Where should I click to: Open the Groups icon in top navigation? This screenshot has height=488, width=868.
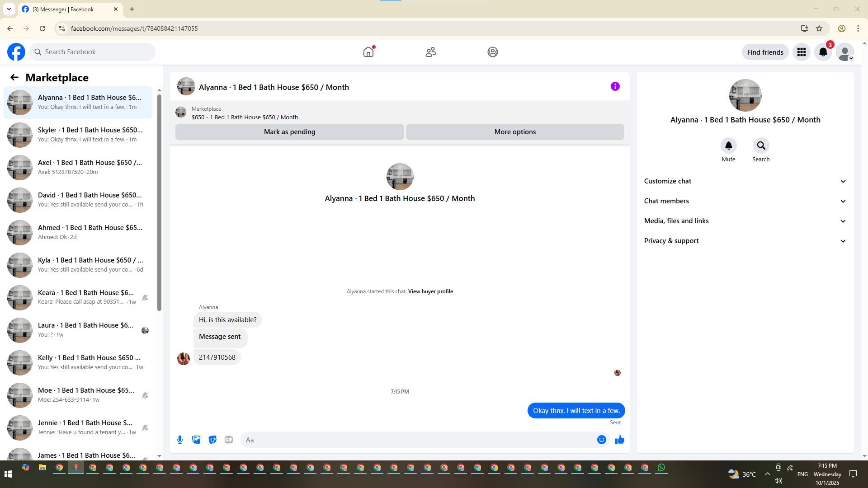tap(493, 52)
